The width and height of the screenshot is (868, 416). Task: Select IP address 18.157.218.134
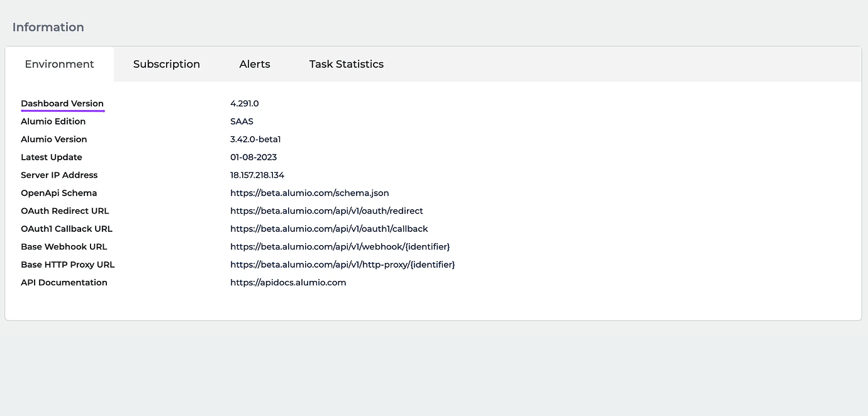coord(257,175)
